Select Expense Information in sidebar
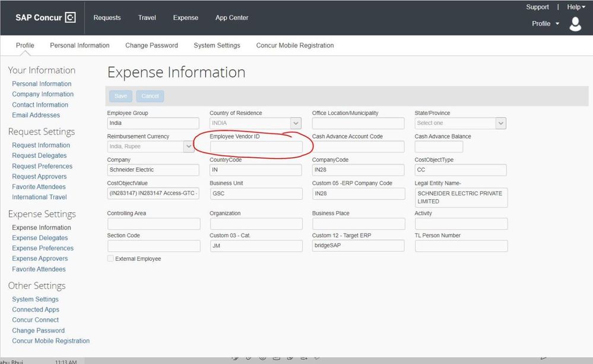 pyautogui.click(x=41, y=227)
